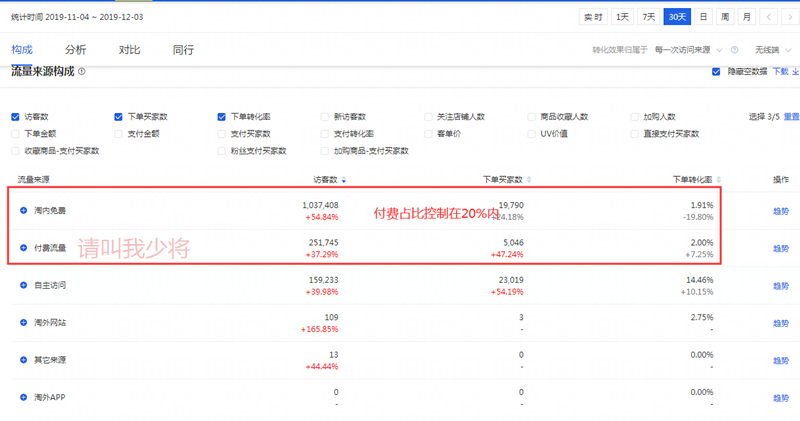The width and height of the screenshot is (800, 421).
Task: Click the 1,037,408 visitor count
Action: point(320,205)
